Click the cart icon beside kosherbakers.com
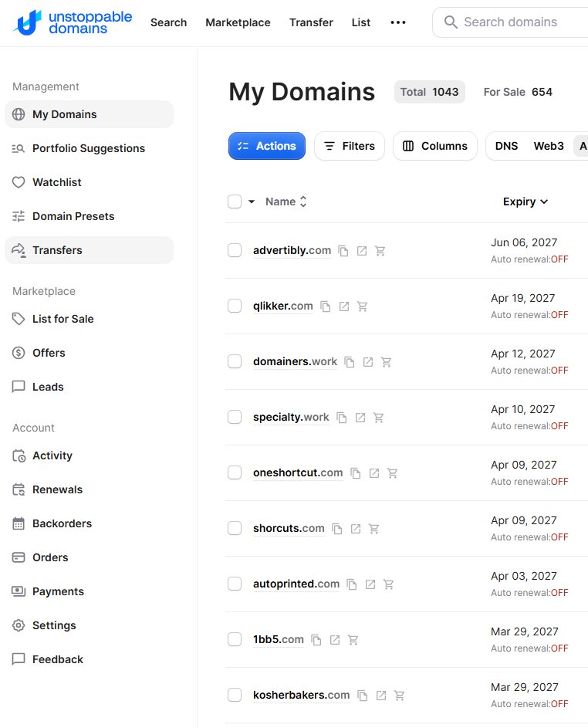Screen dimensions: 588x728 click(399, 696)
